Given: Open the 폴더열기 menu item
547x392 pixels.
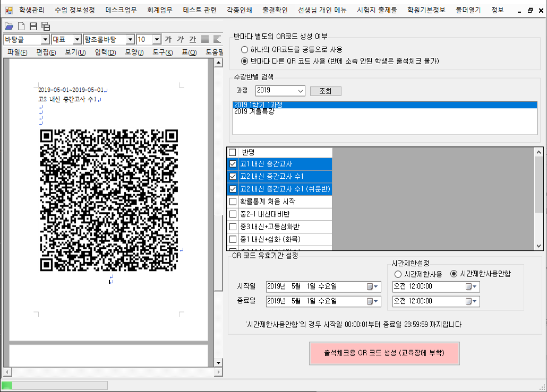Looking at the screenshot, I should click(x=468, y=10).
